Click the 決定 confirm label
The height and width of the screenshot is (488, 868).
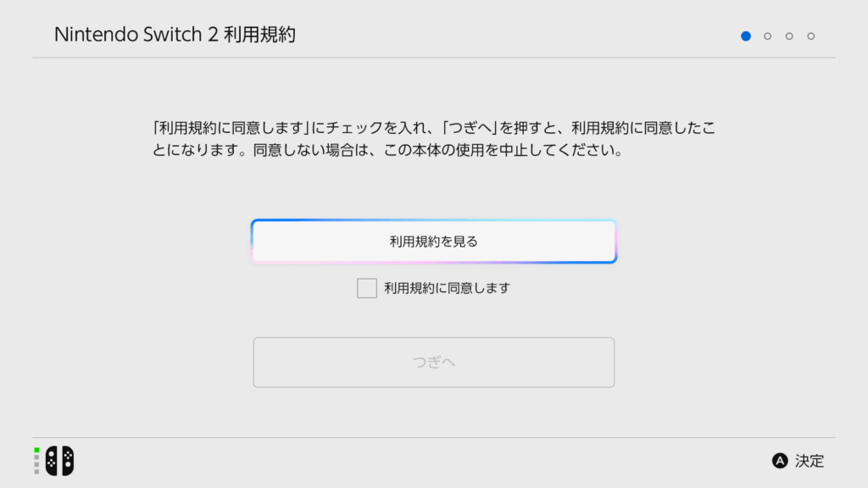(x=810, y=461)
